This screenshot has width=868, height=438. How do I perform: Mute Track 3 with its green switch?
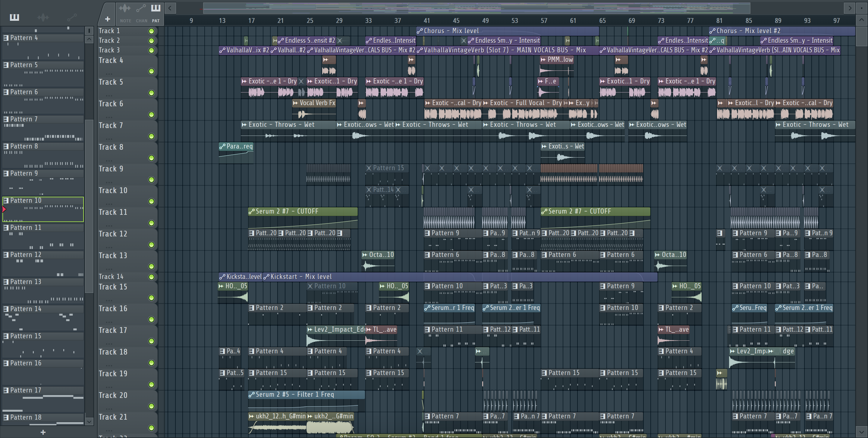pyautogui.click(x=152, y=51)
